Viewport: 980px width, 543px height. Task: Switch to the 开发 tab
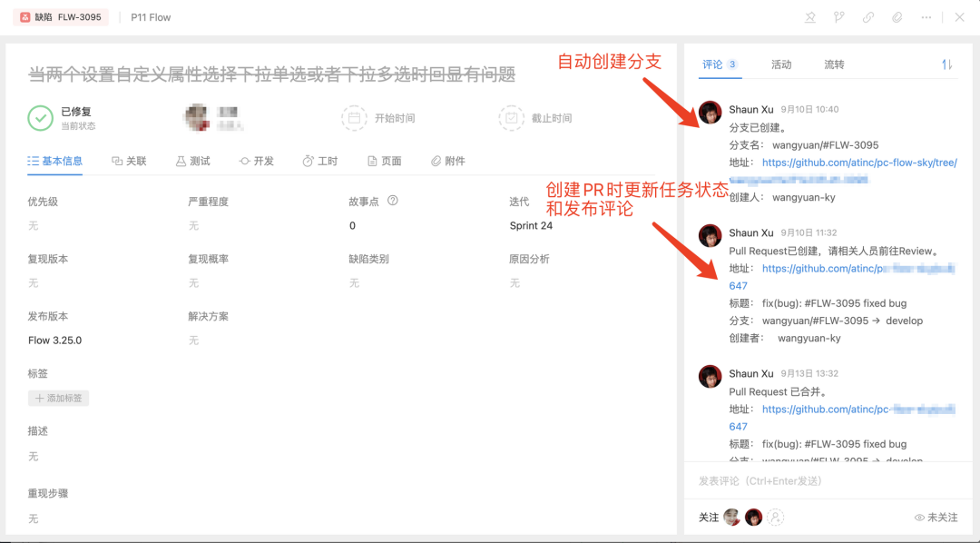(x=263, y=162)
